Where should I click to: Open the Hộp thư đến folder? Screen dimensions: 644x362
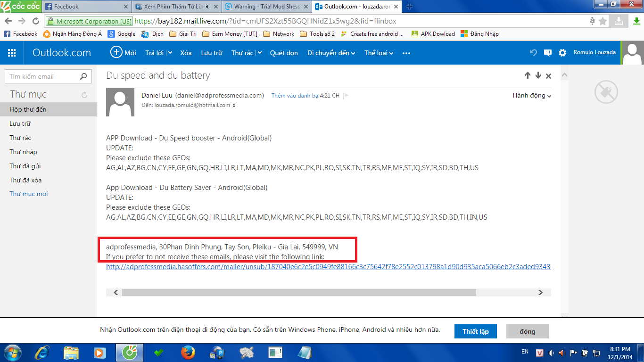[48, 109]
